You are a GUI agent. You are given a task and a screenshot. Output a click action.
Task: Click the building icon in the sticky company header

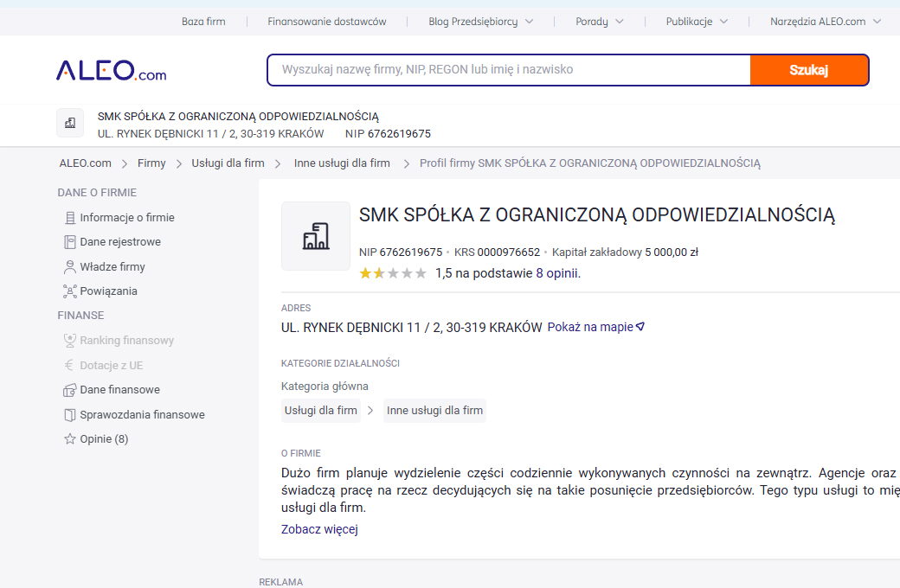[70, 123]
